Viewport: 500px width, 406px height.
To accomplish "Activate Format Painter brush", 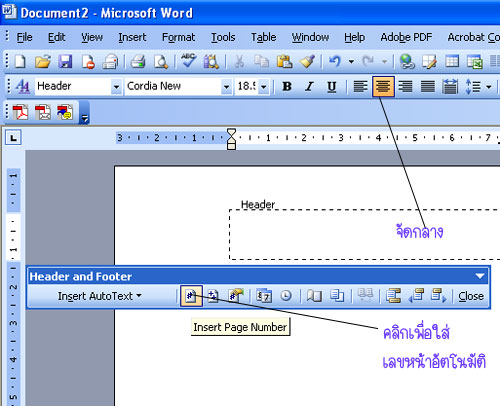I will (x=307, y=62).
